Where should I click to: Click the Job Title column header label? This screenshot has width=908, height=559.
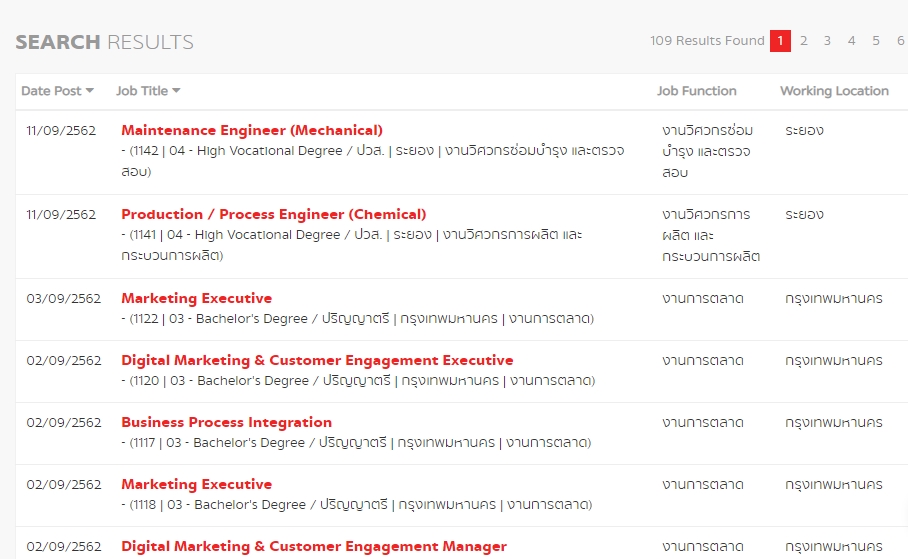pyautogui.click(x=142, y=91)
